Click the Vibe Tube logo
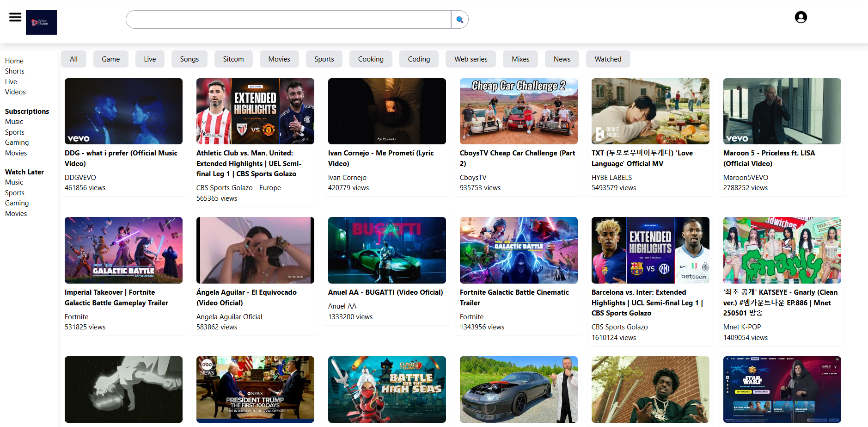The image size is (868, 427). coord(41,22)
